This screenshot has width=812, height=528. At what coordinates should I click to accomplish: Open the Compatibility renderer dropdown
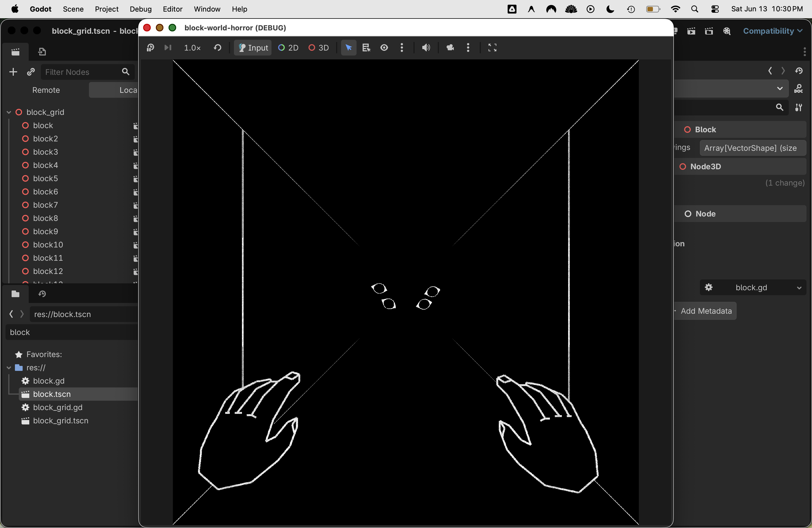click(773, 31)
